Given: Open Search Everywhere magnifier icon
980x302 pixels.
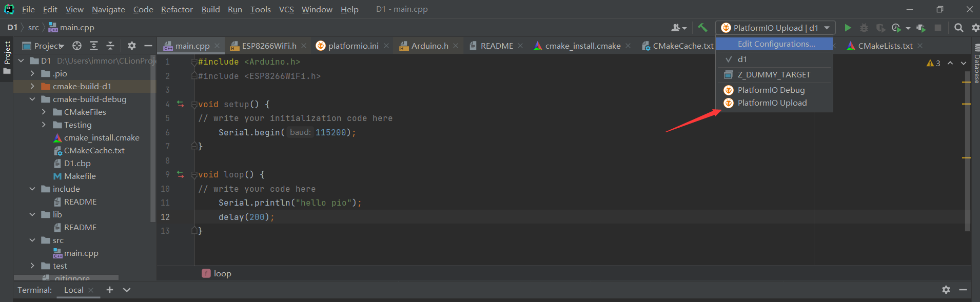Looking at the screenshot, I should tap(958, 28).
